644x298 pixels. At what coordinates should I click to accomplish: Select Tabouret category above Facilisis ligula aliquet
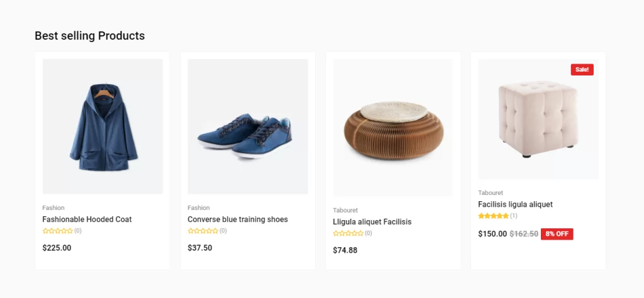[x=491, y=192]
